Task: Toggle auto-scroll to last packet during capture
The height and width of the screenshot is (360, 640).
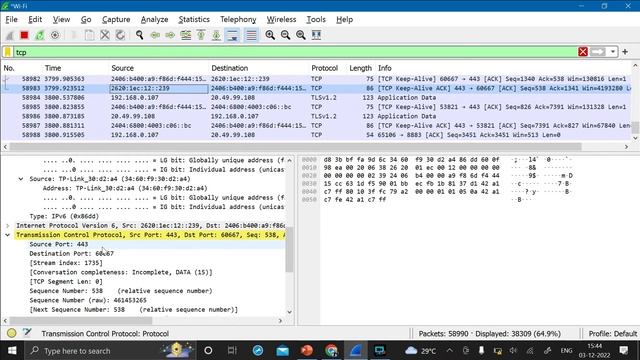Action: point(232,36)
